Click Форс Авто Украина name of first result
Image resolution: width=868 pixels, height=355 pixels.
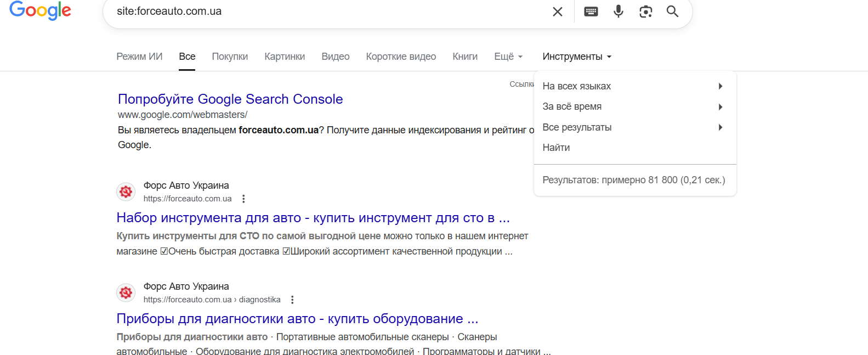coord(186,185)
